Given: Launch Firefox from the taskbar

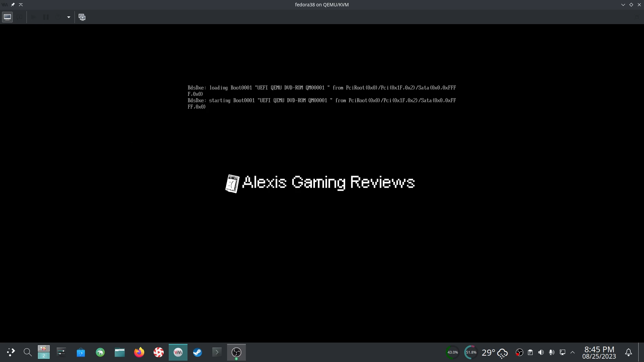Looking at the screenshot, I should point(139,352).
